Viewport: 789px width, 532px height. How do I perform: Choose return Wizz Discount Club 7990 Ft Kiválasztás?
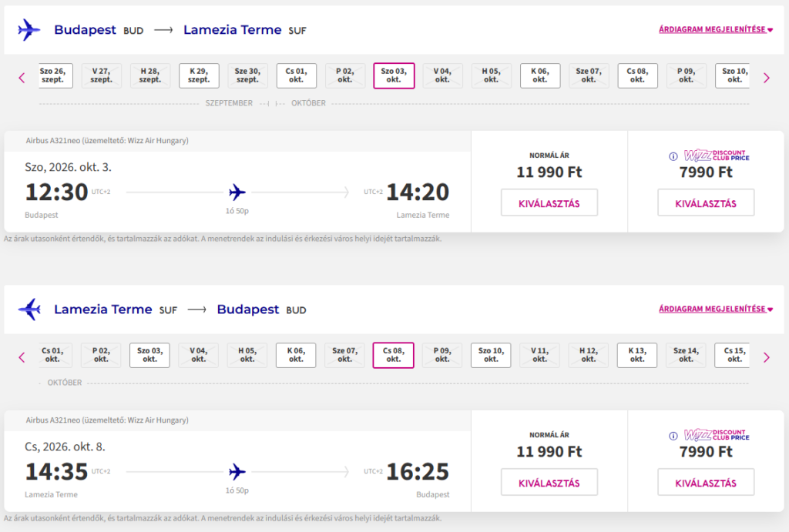click(706, 483)
